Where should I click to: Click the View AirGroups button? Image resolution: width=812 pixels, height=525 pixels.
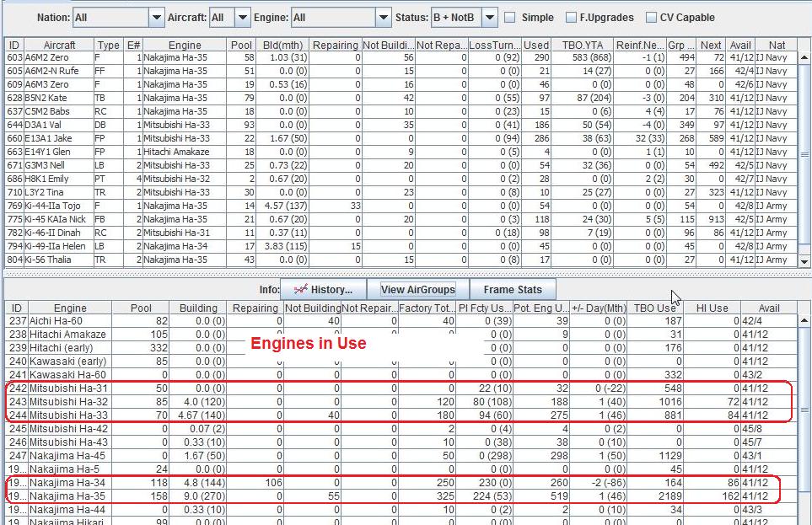418,289
